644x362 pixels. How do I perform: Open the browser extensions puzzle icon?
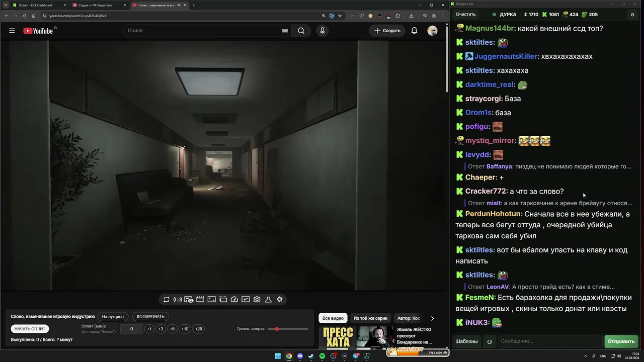[x=397, y=16]
